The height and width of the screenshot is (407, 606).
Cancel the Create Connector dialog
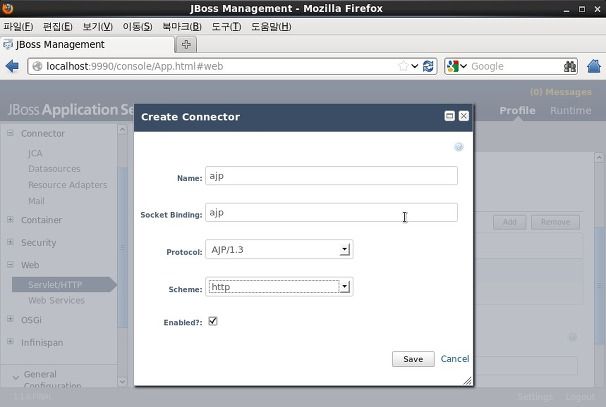[455, 359]
